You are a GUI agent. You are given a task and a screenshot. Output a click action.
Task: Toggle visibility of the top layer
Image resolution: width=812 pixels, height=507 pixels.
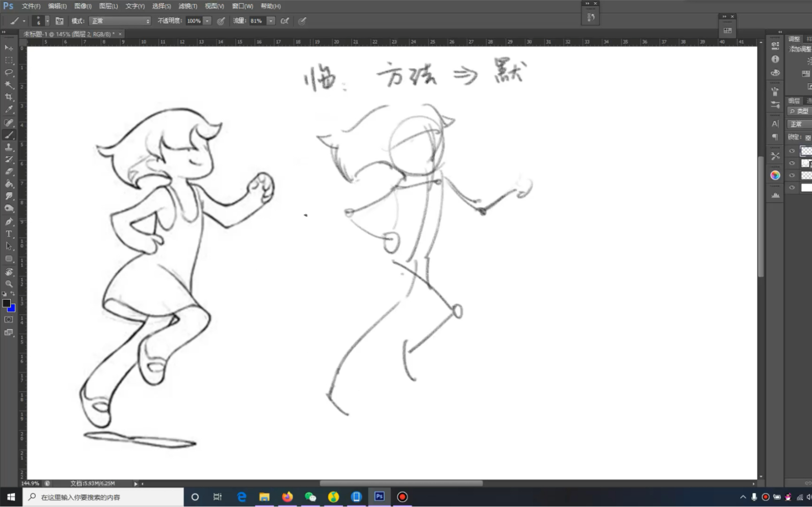tap(792, 151)
